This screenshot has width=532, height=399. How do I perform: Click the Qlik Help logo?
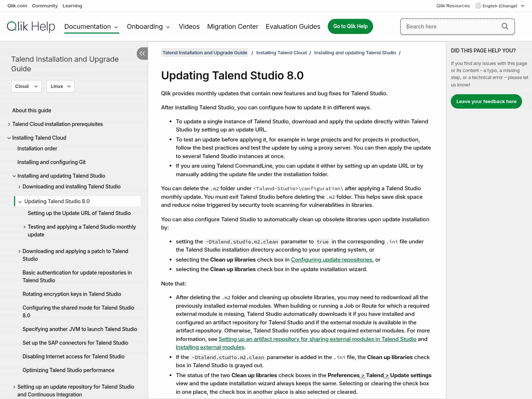click(31, 26)
